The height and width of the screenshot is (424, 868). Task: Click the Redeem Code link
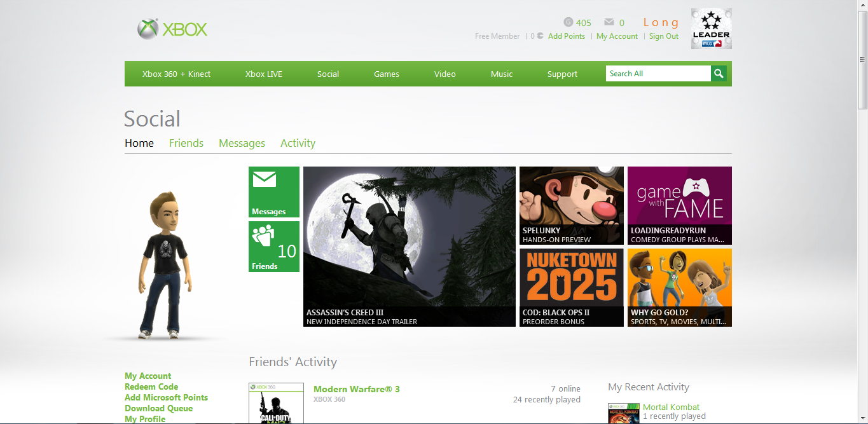[x=151, y=386]
